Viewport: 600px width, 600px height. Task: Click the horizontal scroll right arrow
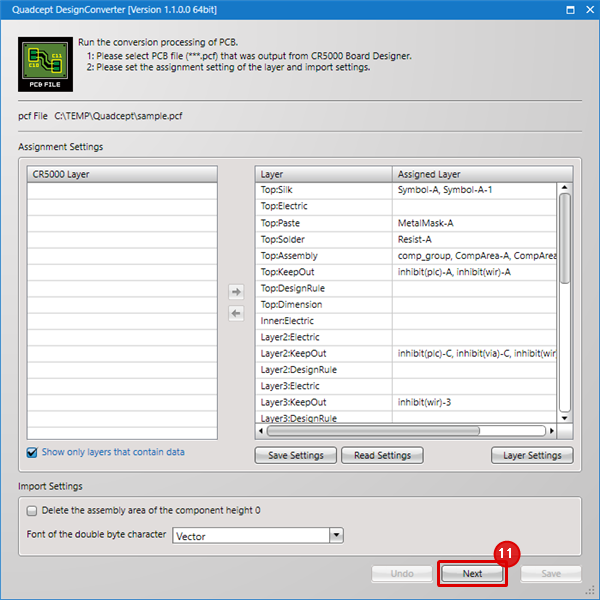click(x=551, y=431)
